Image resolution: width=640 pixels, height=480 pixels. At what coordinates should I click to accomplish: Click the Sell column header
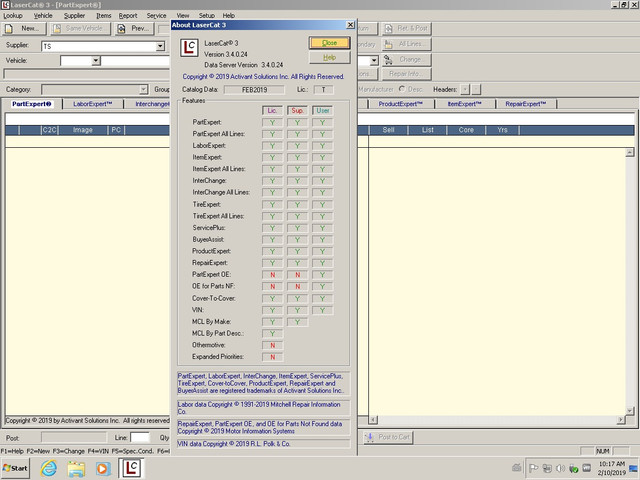point(388,130)
